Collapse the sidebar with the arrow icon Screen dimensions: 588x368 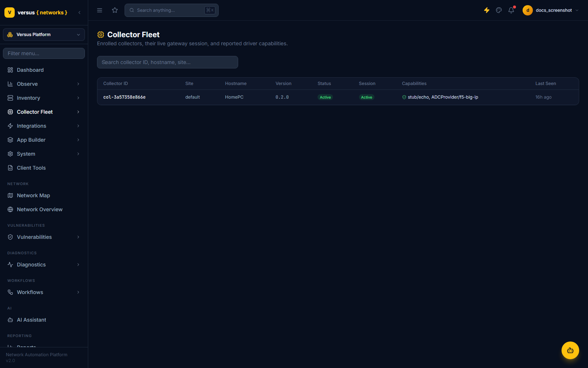pos(79,13)
